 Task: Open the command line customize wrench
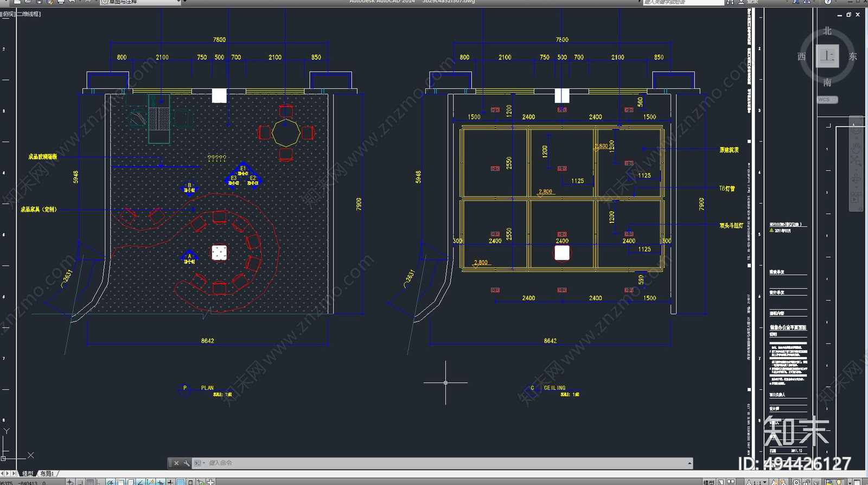187,463
